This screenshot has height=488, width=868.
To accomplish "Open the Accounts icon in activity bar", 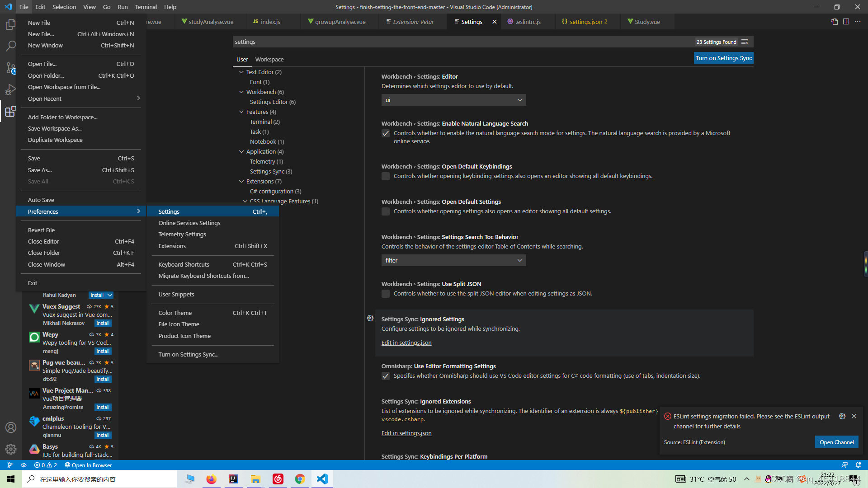I will point(10,427).
